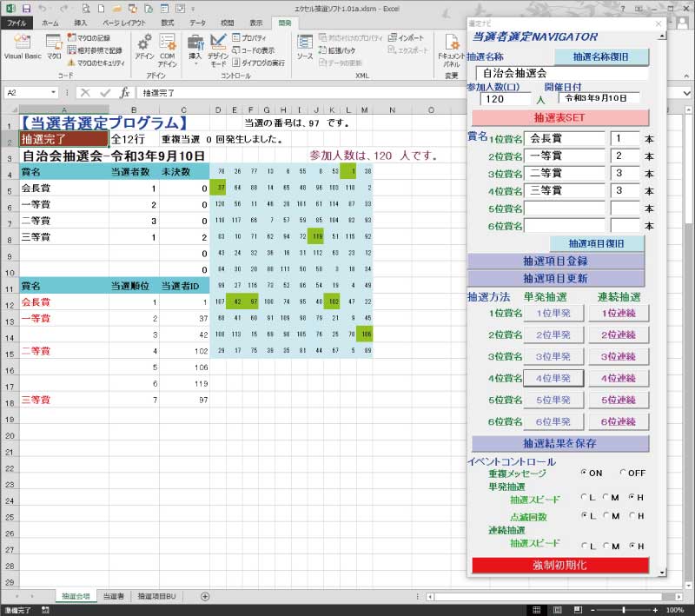Click the zoom in plus icon
The width and height of the screenshot is (695, 616).
point(655,610)
